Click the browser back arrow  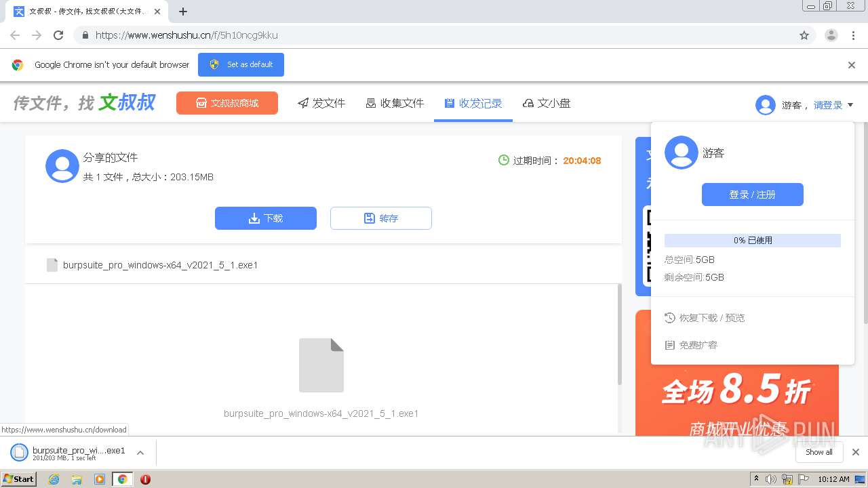15,35
